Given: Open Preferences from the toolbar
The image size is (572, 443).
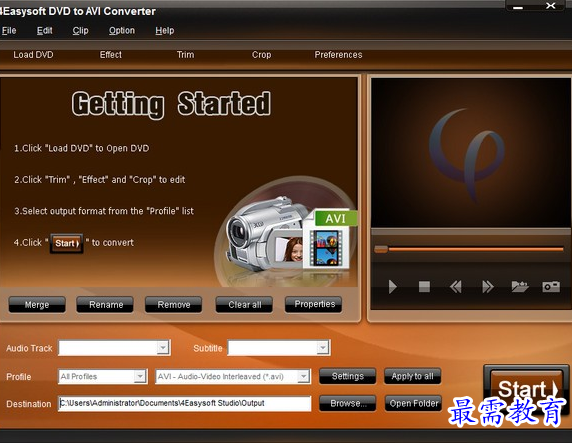Looking at the screenshot, I should click(x=338, y=55).
